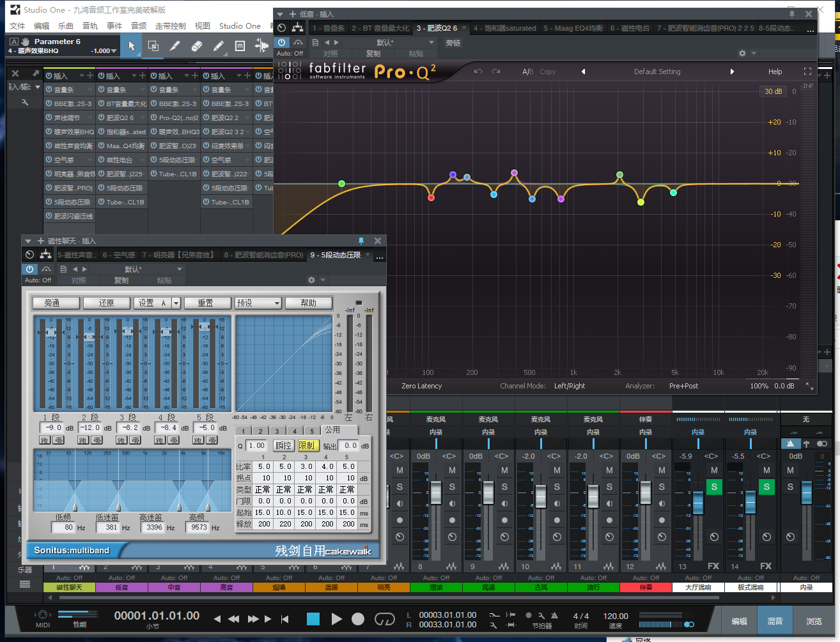Click the Record button in transport
The image size is (840, 642).
tap(358, 619)
